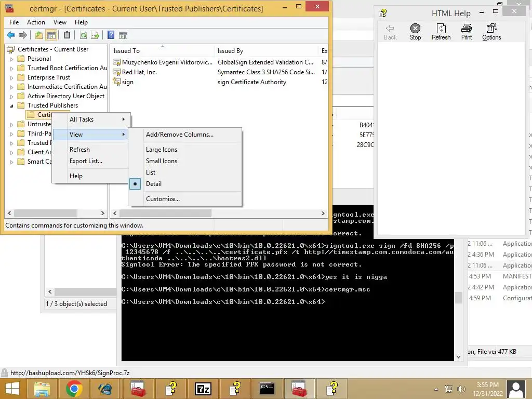Click the certificate icon beside Red Hat, Inc.
This screenshot has height=399, width=532.
pos(117,72)
